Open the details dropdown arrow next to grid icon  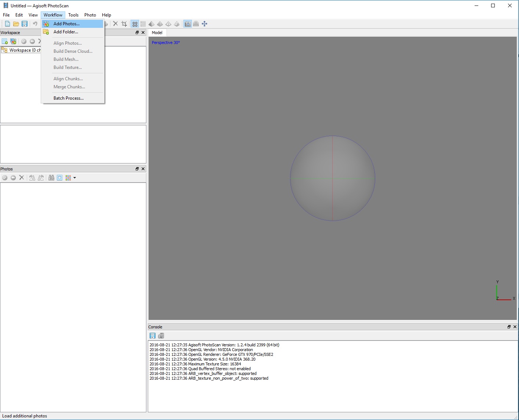tap(74, 178)
